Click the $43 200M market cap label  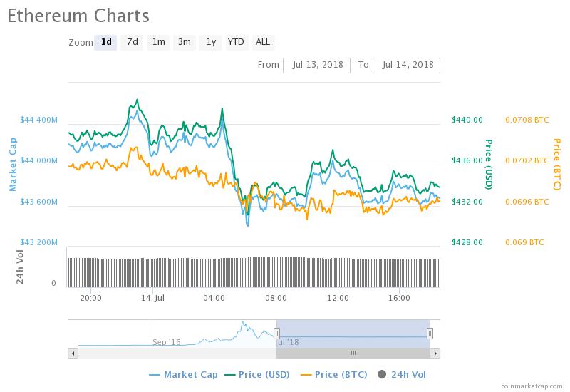point(38,242)
